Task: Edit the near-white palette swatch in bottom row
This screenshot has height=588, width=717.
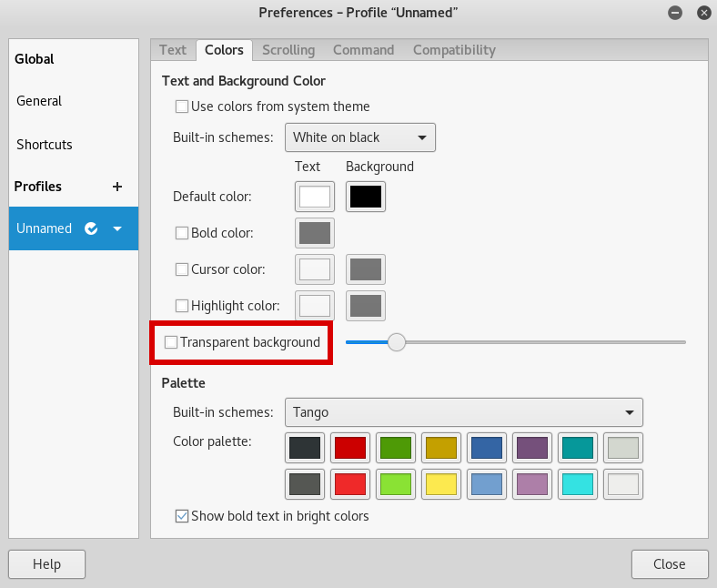Action: (x=623, y=484)
